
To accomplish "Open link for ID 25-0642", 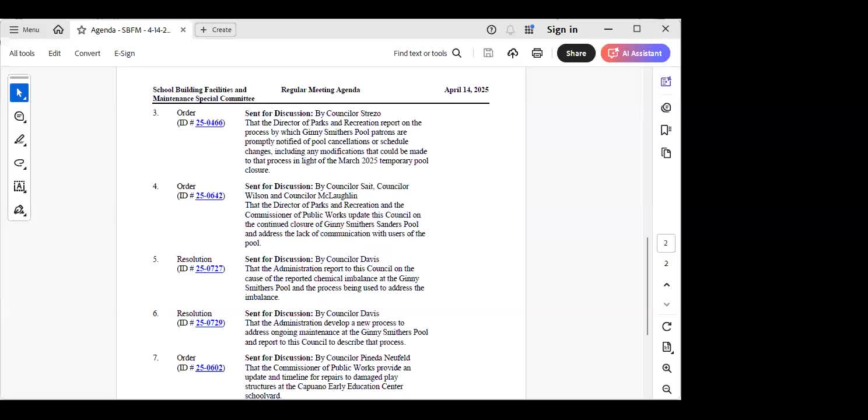I will (209, 196).
